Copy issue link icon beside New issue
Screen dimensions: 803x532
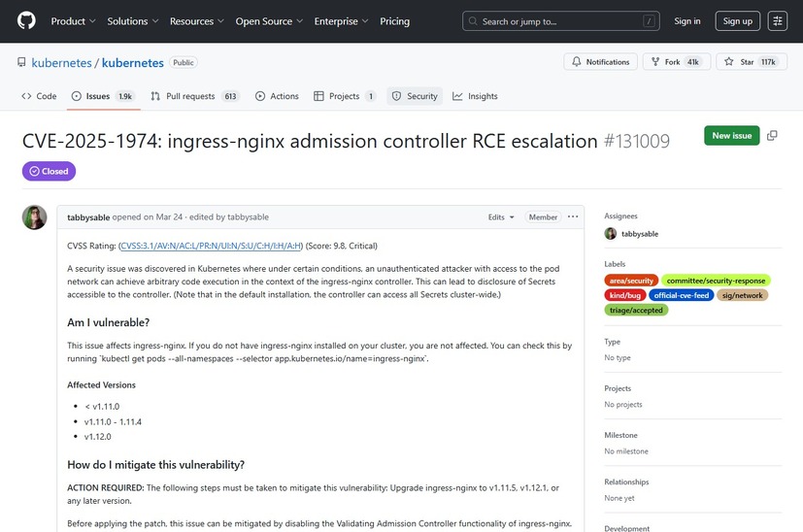coord(773,136)
